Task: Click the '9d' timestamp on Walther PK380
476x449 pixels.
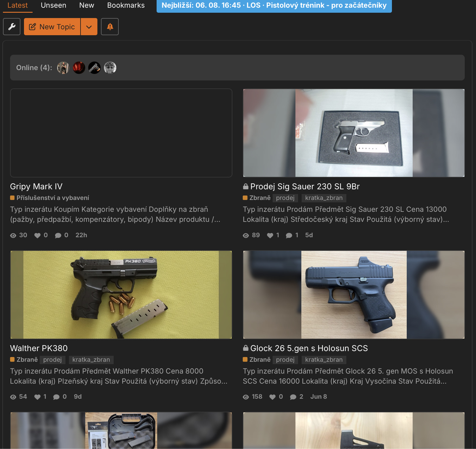Action: coord(78,397)
